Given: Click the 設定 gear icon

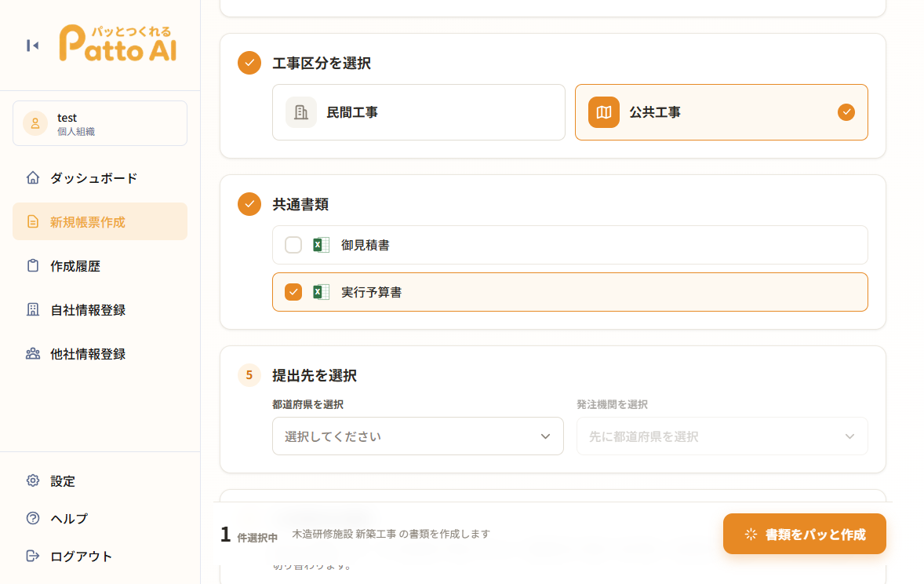Looking at the screenshot, I should [33, 480].
